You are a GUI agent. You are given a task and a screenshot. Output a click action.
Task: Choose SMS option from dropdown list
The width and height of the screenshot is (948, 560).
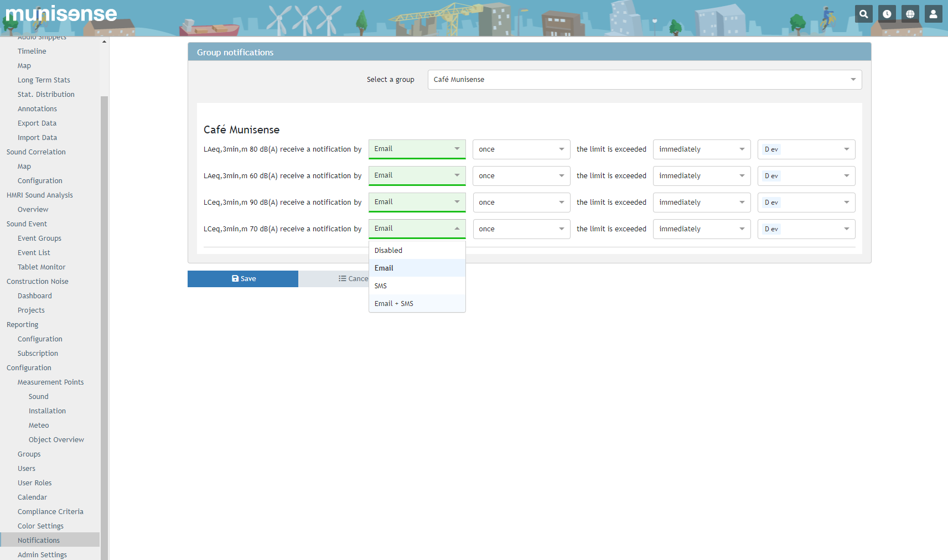pyautogui.click(x=381, y=286)
